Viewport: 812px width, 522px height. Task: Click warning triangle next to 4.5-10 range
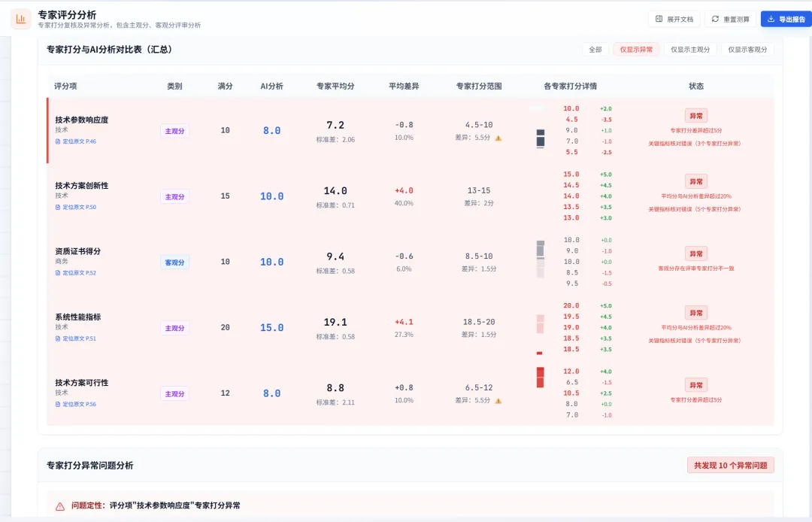point(498,138)
